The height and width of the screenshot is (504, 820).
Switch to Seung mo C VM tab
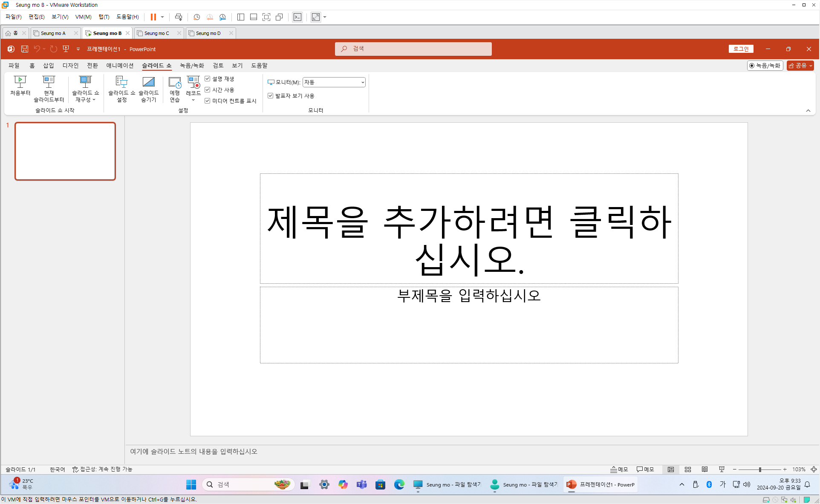click(x=157, y=33)
